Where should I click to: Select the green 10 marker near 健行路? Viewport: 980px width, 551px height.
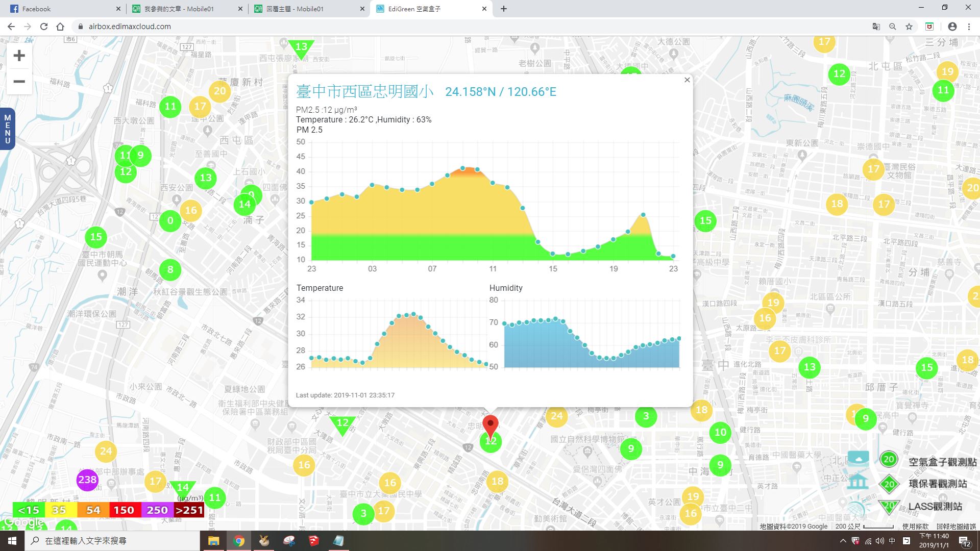[x=720, y=433]
